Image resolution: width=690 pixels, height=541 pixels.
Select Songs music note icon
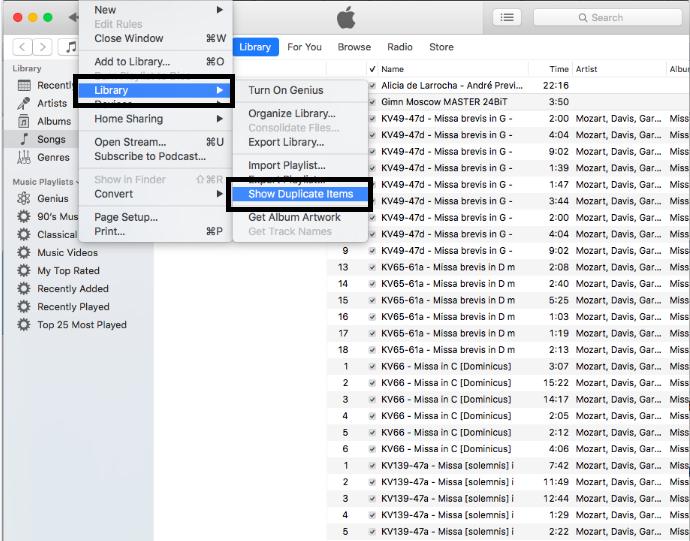coord(24,139)
